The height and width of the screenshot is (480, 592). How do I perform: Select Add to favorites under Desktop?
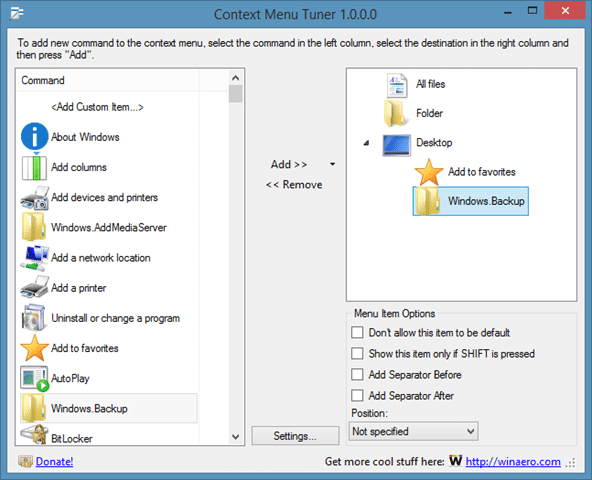[x=482, y=172]
